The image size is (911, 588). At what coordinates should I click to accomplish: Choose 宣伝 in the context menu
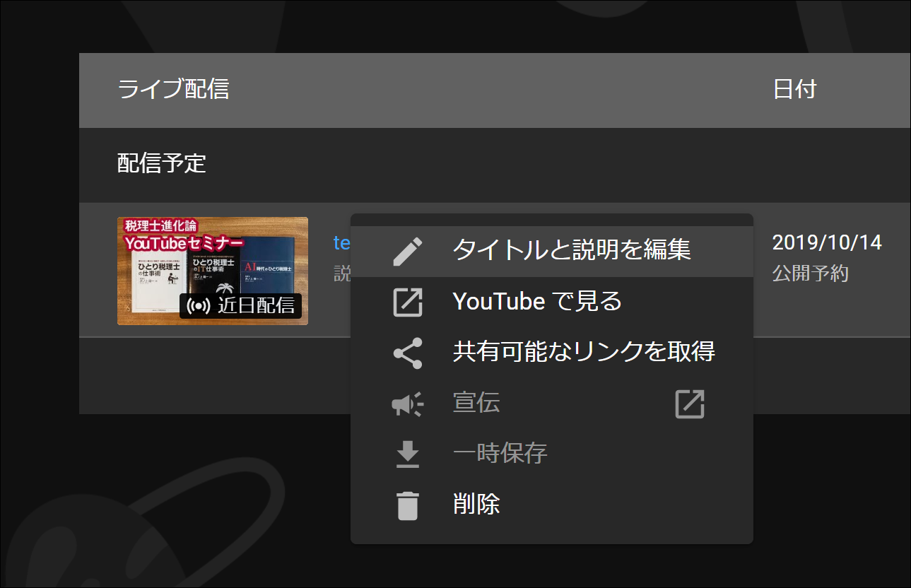pos(552,404)
